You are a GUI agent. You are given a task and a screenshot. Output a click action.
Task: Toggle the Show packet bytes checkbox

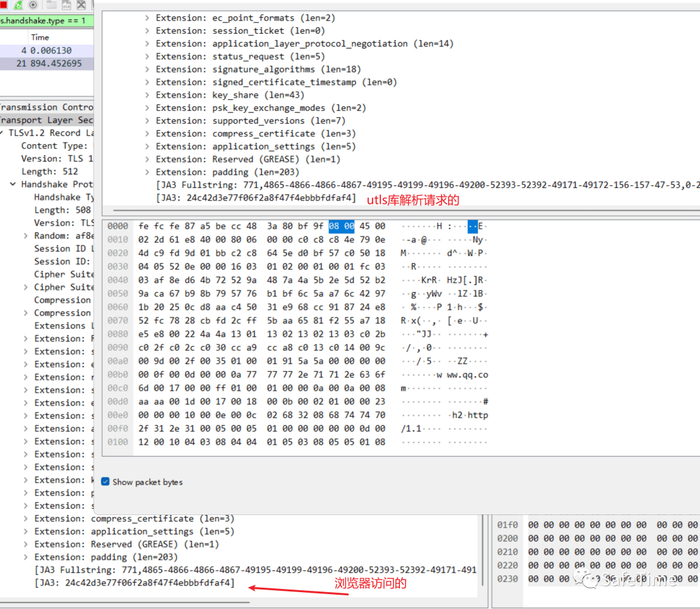coord(106,481)
